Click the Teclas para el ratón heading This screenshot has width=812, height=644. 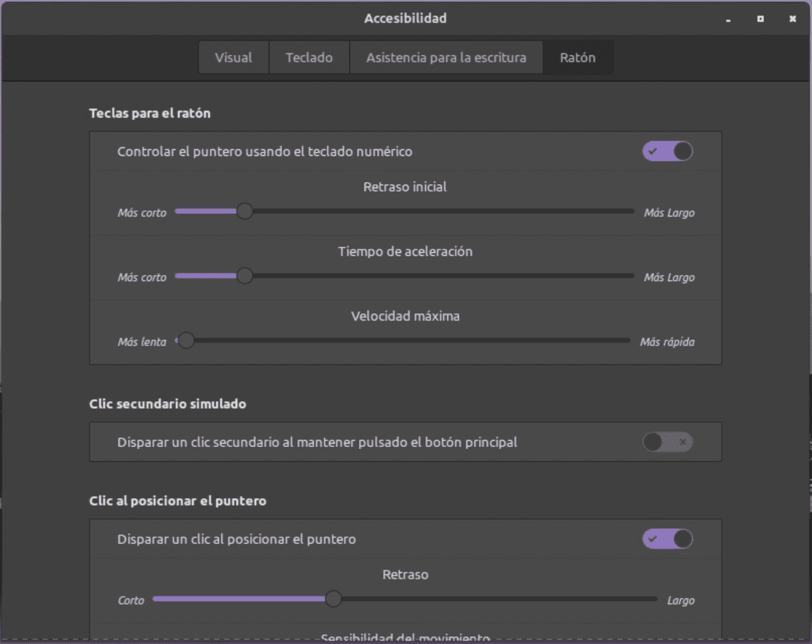[x=150, y=113]
